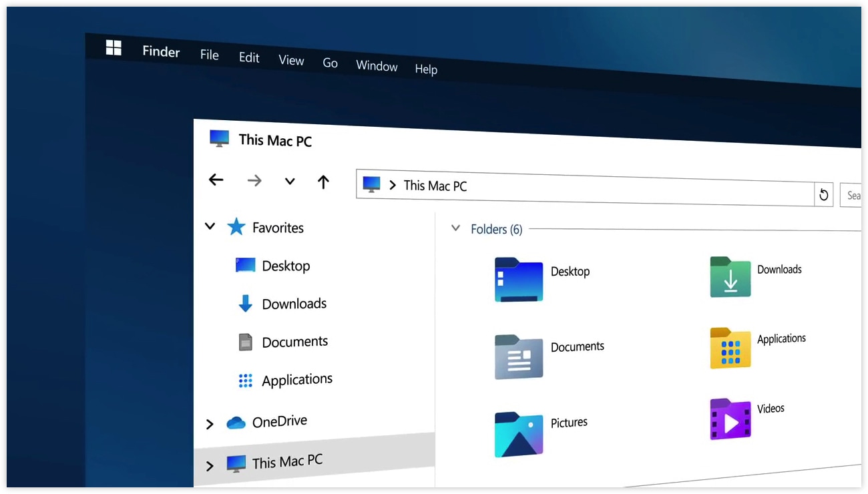Screen dimensions: 868x494
Task: Click the Videos folder label
Action: 771,409
